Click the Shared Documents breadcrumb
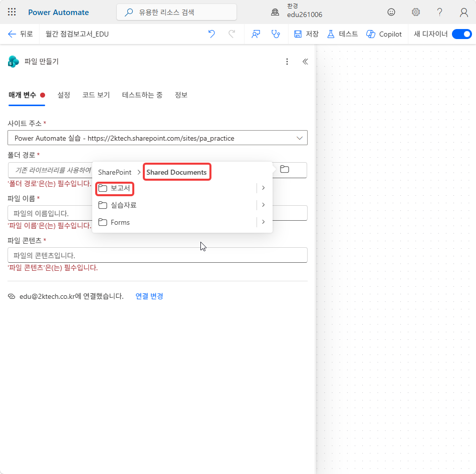This screenshot has width=476, height=474. pos(176,172)
